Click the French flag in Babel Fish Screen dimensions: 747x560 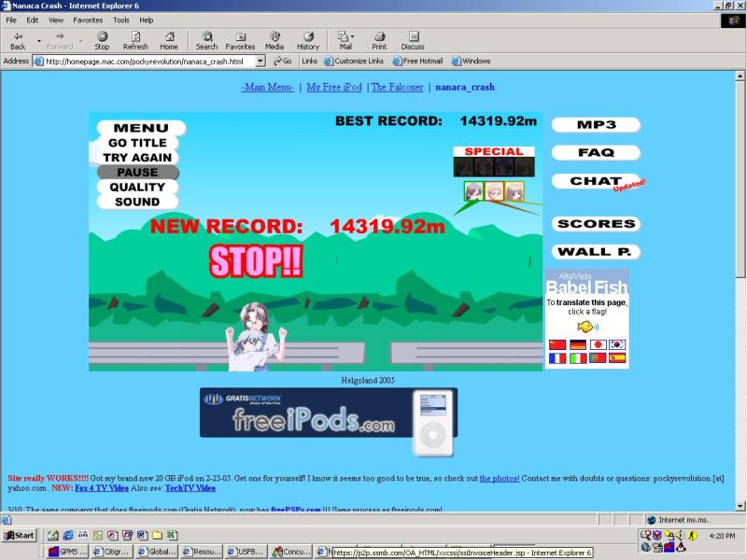(557, 358)
